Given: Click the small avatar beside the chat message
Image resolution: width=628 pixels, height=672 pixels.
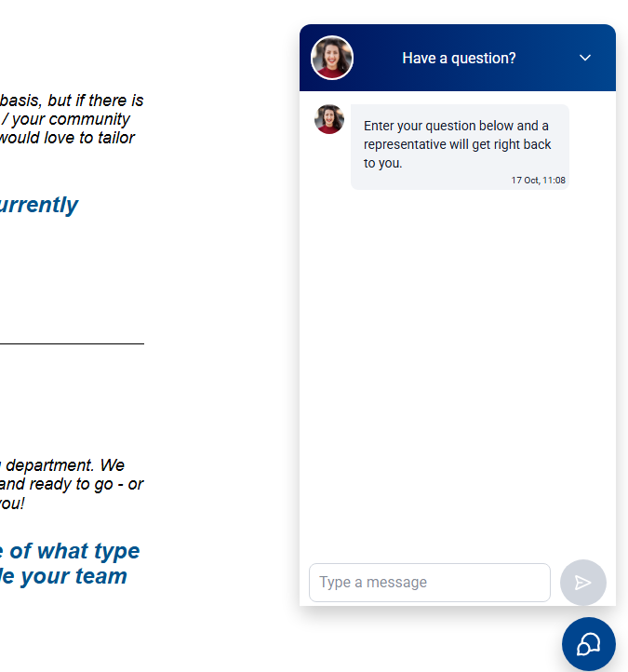Looking at the screenshot, I should click(329, 119).
